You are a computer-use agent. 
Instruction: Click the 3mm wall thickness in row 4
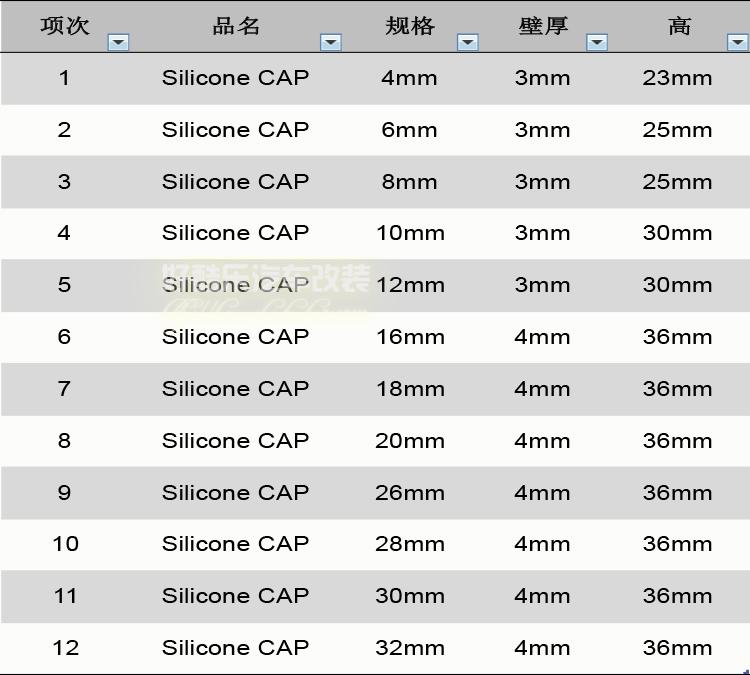pyautogui.click(x=542, y=233)
